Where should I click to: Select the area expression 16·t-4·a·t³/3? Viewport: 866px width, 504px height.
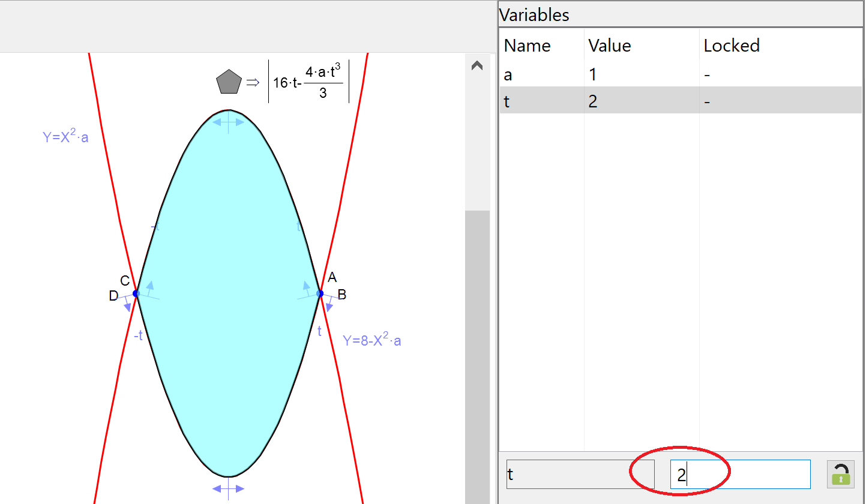(308, 82)
